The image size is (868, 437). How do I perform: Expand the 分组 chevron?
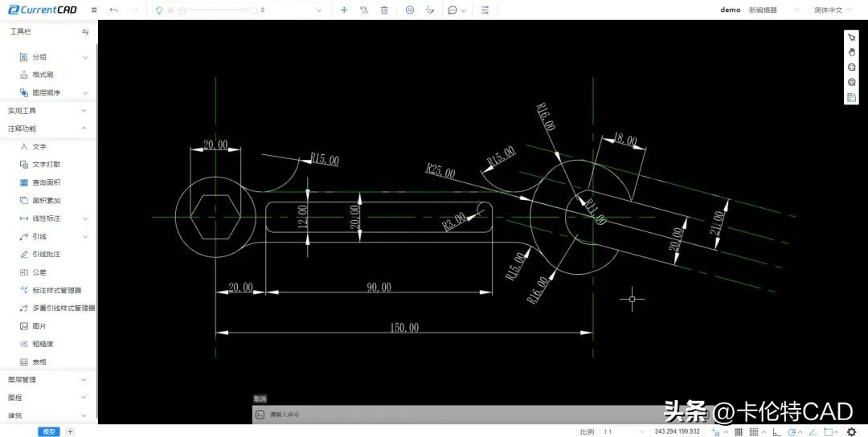tap(85, 57)
